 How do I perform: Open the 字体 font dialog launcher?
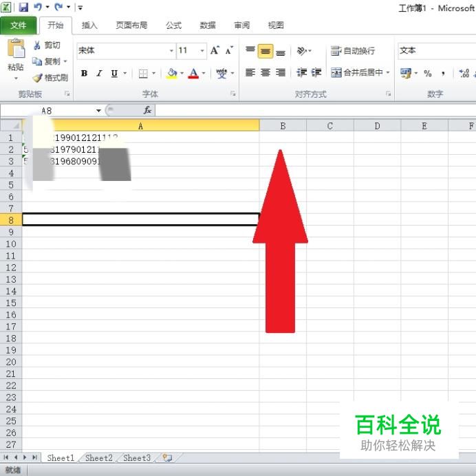click(x=232, y=94)
